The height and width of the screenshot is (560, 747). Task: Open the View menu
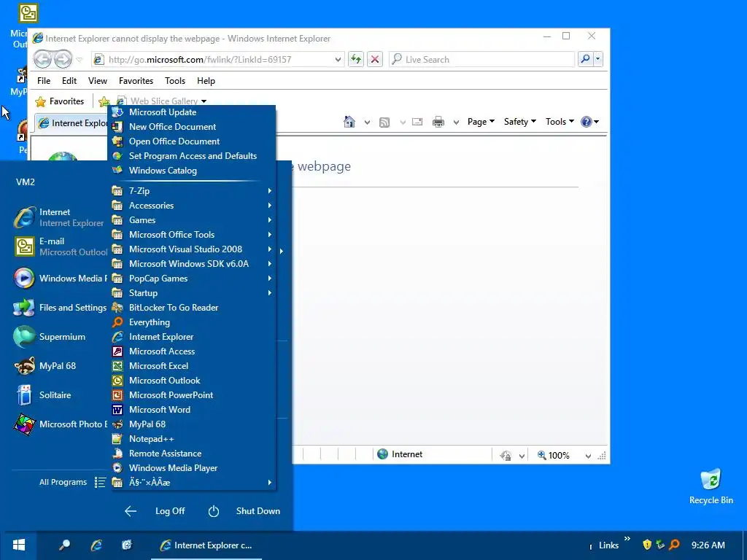pos(98,81)
